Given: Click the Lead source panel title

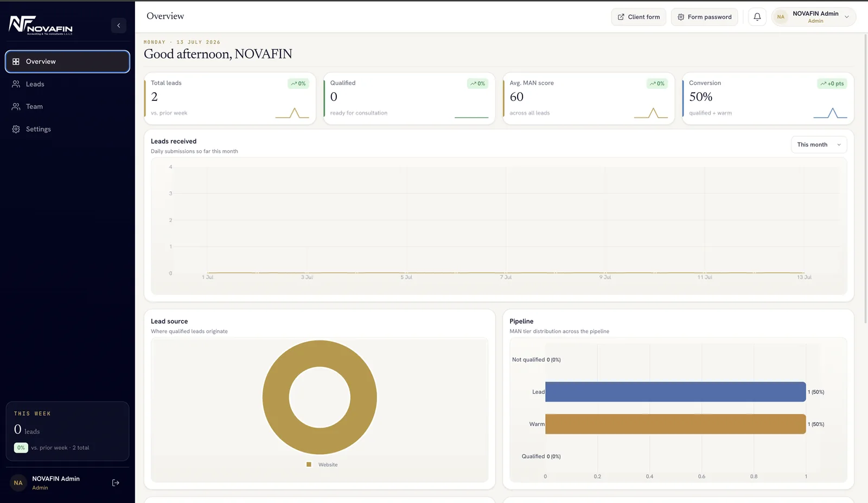Looking at the screenshot, I should 169,321.
